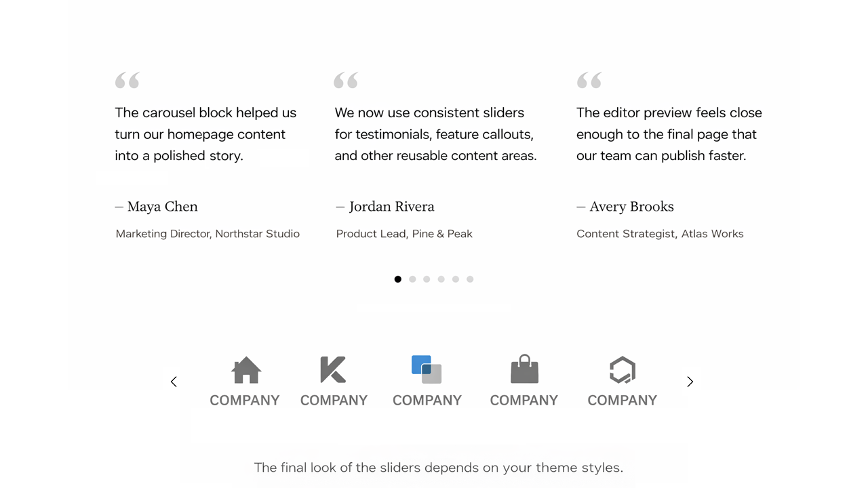Click the quote mark above Maya Chen's testimonial
This screenshot has height=488, width=868.
pos(127,81)
